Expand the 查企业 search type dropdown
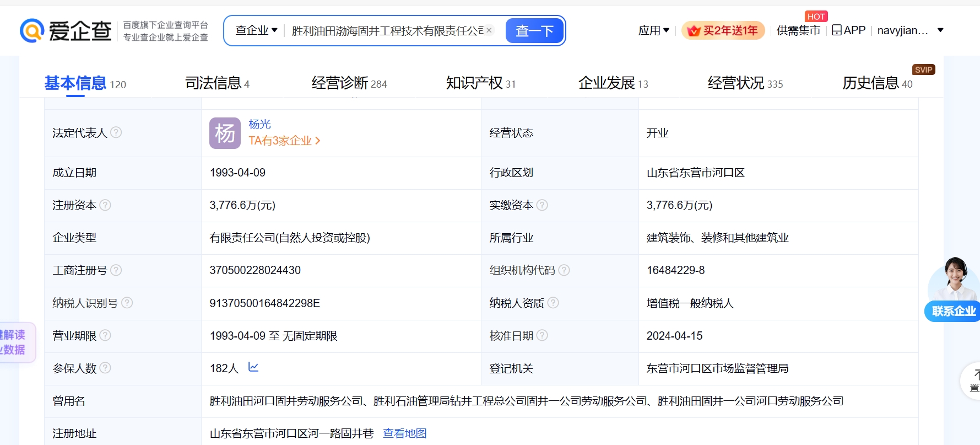The width and height of the screenshot is (980, 445). coord(256,30)
